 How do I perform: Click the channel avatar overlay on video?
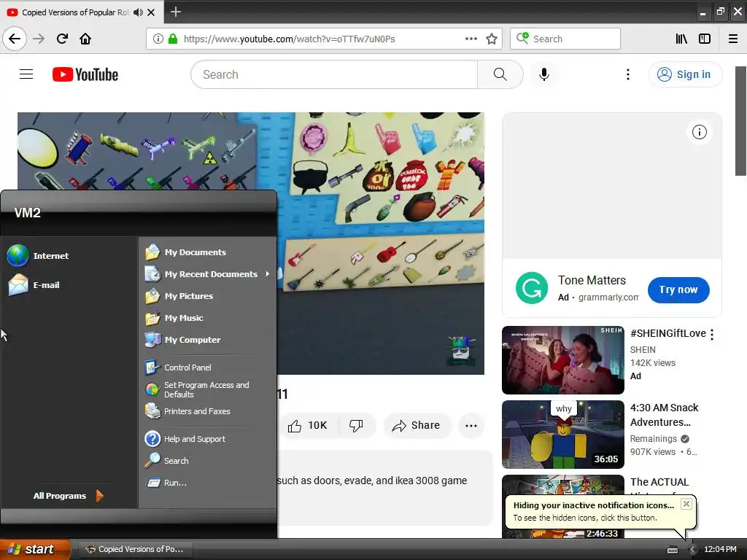click(x=461, y=351)
